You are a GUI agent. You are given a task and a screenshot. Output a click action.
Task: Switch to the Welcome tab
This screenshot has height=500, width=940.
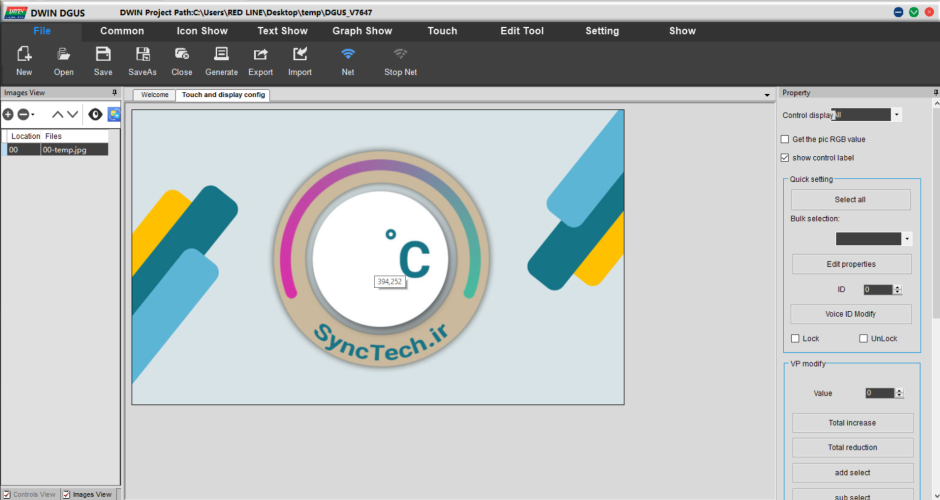(154, 95)
